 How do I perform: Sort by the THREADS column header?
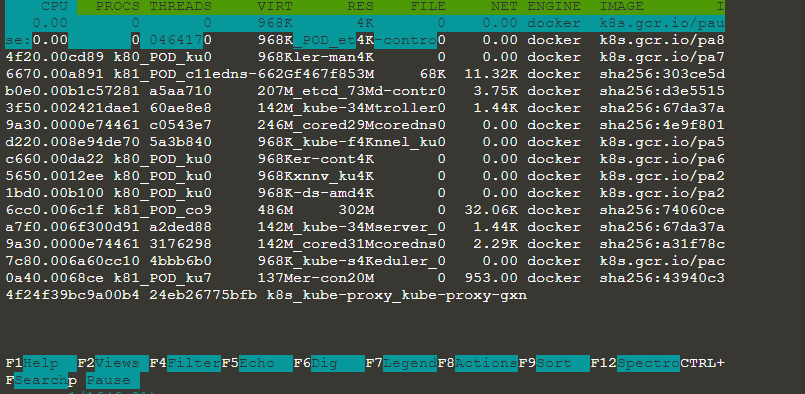tap(181, 7)
